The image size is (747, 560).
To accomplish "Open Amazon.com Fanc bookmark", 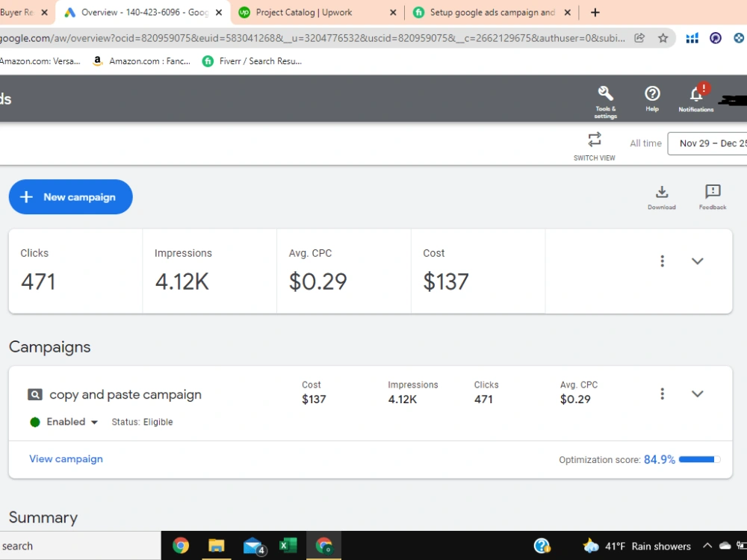I will click(x=141, y=61).
